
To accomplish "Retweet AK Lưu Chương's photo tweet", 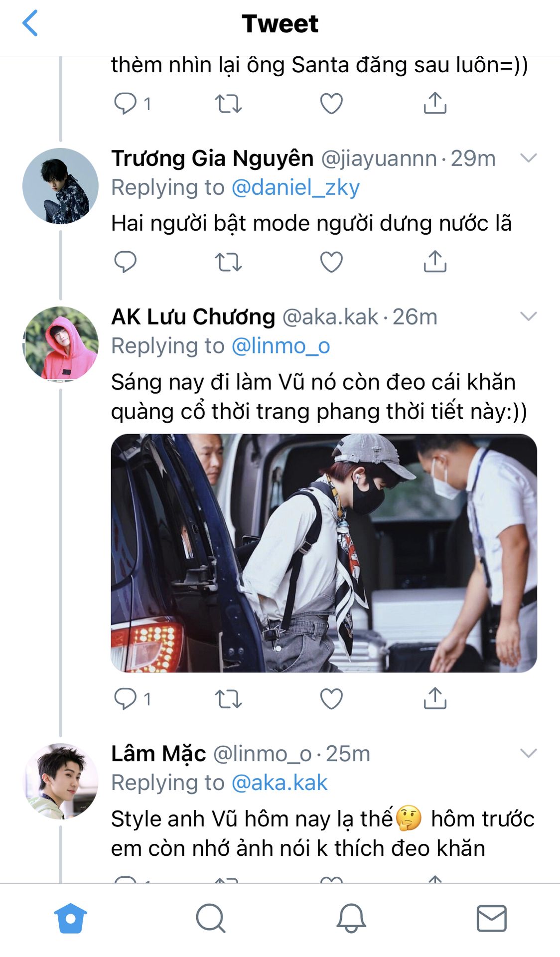I will tap(228, 698).
